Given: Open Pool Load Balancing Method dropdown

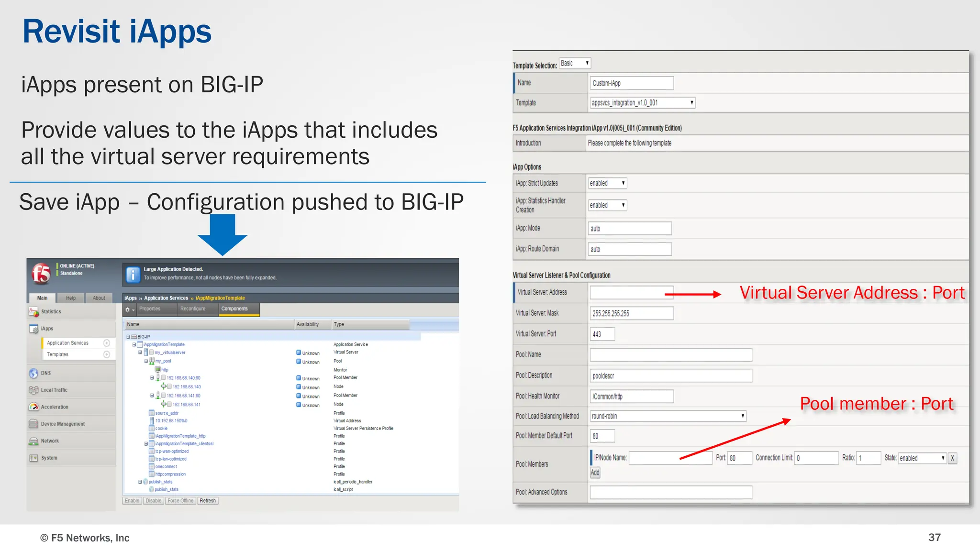Looking at the screenshot, I should [668, 416].
